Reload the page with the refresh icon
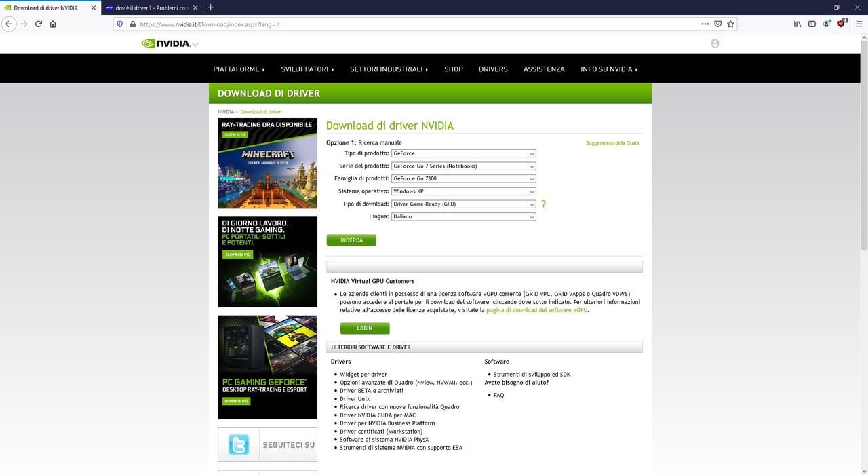Screen dimensions: 868x475 [39, 24]
